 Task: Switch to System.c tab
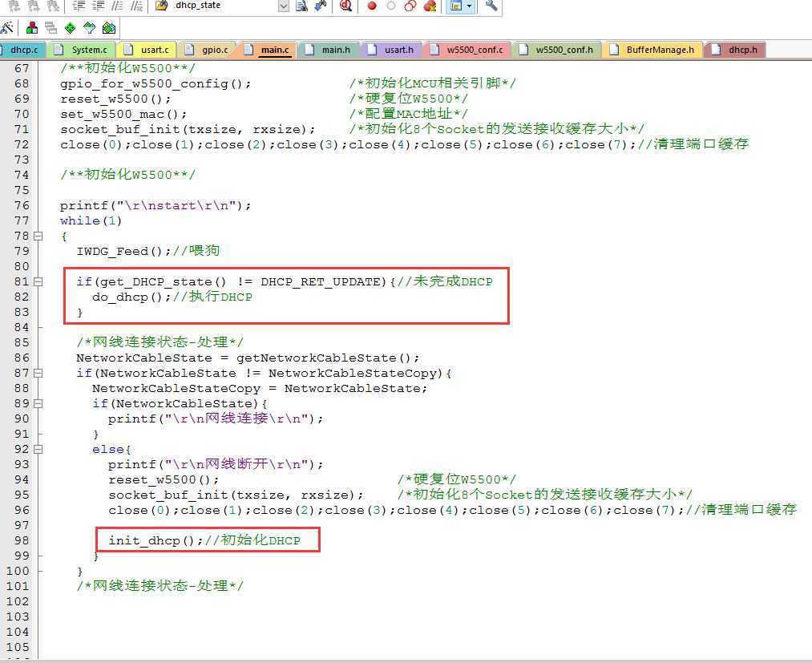click(83, 50)
